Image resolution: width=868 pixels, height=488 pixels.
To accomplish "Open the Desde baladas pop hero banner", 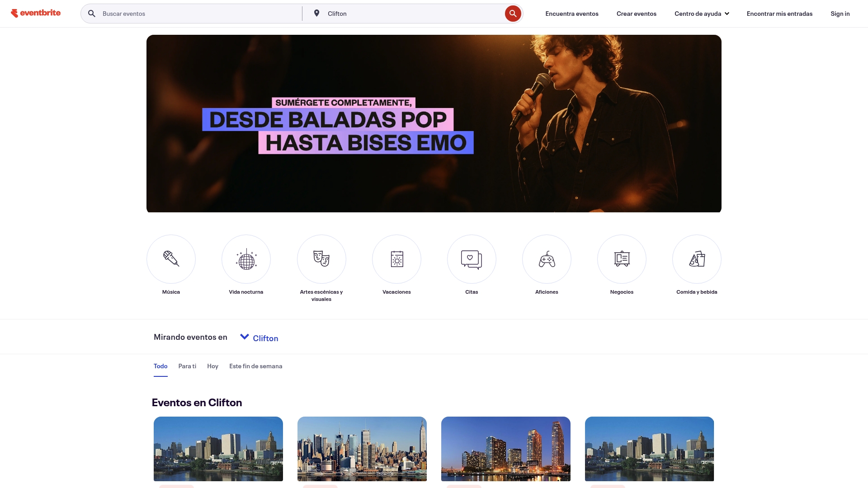I will (x=434, y=123).
